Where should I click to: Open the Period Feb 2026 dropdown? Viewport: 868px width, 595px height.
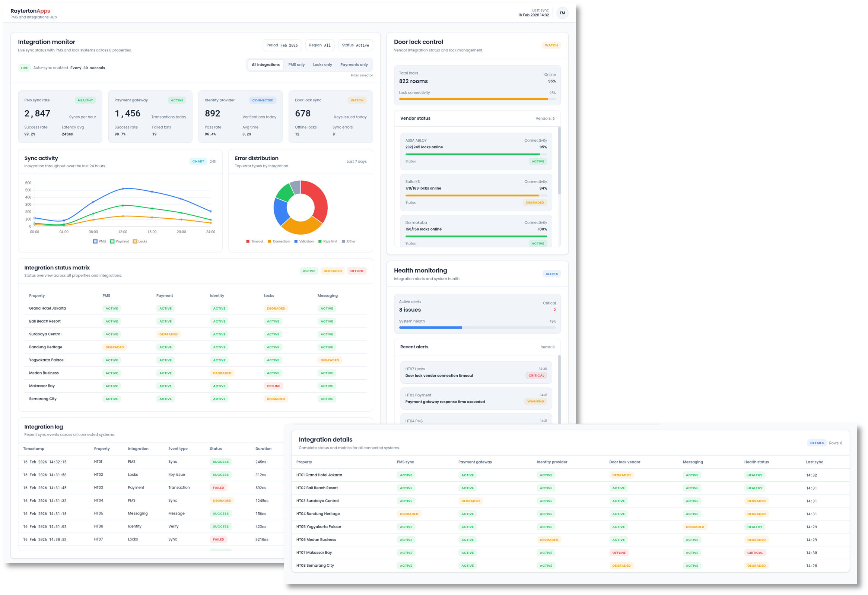tap(282, 45)
